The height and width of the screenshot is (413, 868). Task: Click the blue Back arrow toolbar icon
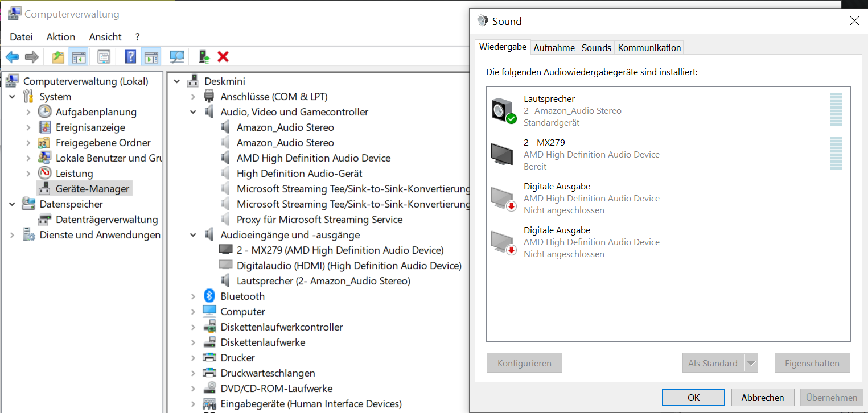[12, 57]
